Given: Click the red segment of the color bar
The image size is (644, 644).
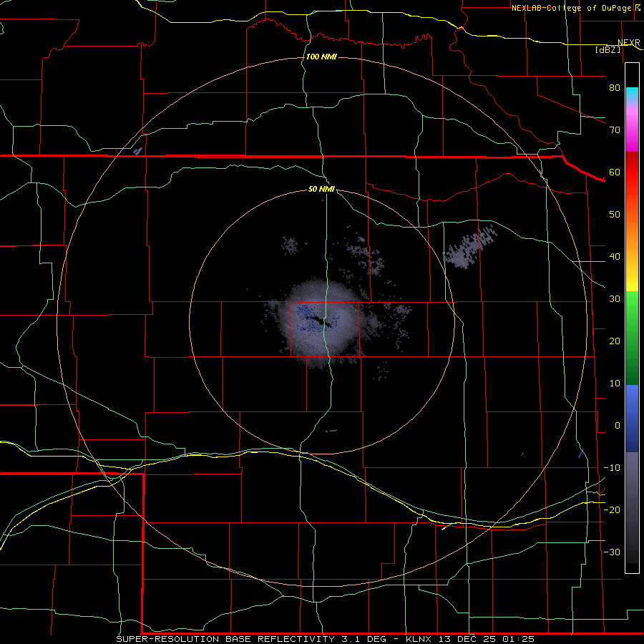Looking at the screenshot, I should point(632,172).
